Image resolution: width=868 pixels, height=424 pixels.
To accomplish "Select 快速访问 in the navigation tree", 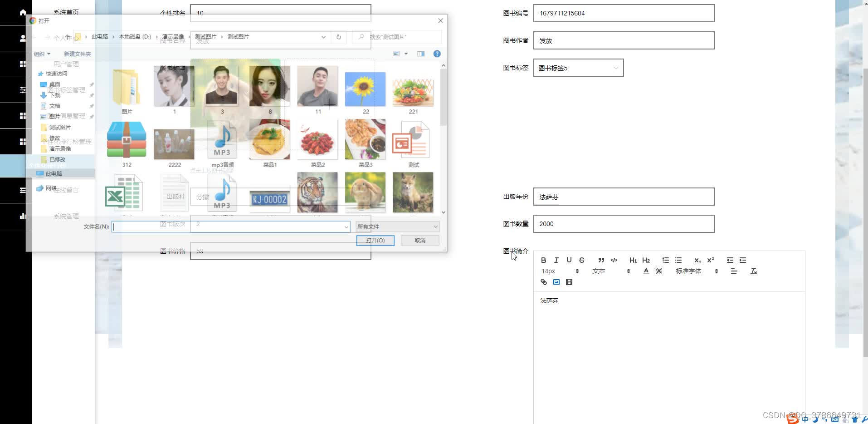I will coord(56,74).
